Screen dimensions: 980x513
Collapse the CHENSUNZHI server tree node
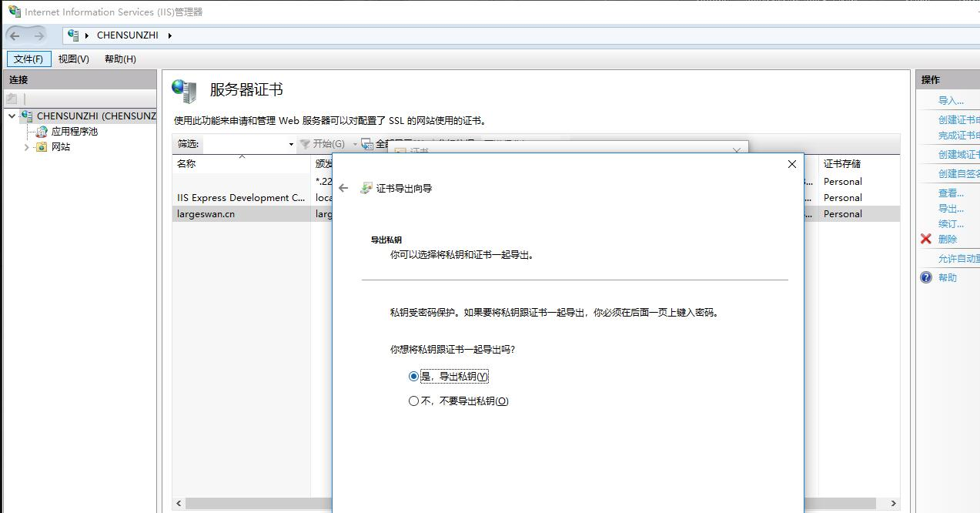pyautogui.click(x=12, y=116)
